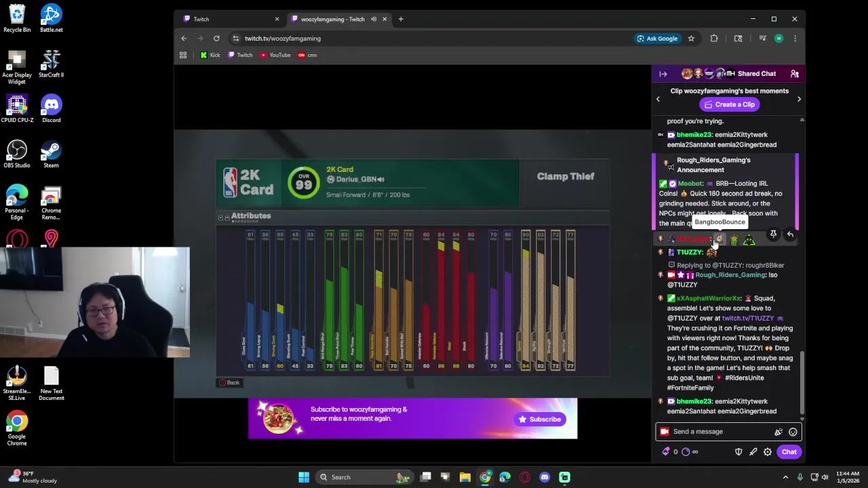The width and height of the screenshot is (868, 488).
Task: Switch to the first Twitch browser tab
Action: coord(231,19)
